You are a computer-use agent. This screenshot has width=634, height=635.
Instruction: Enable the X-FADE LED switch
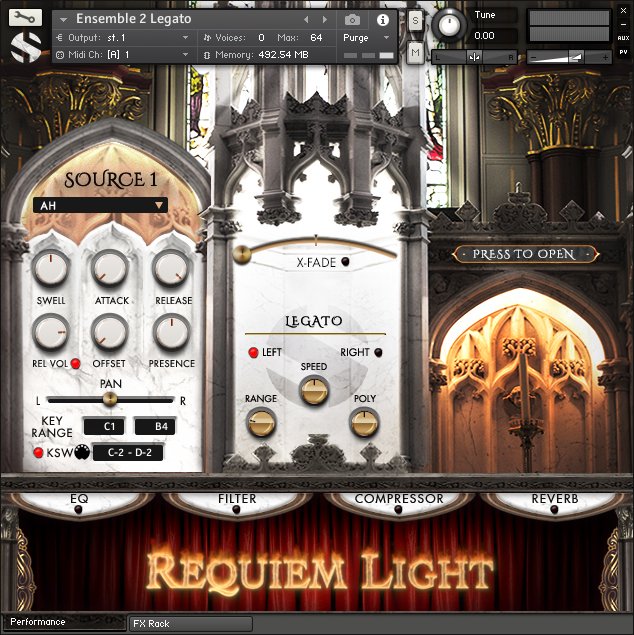click(345, 263)
